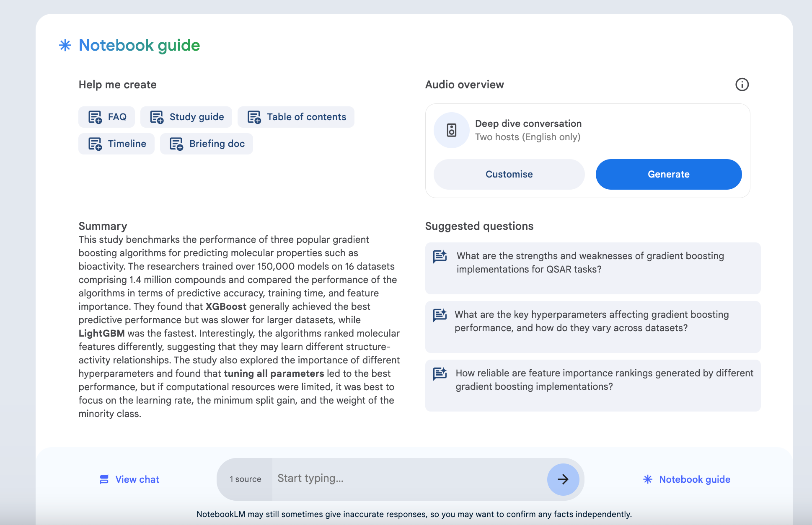Viewport: 812px width, 525px height.
Task: Click the FAQ document icon
Action: 95,117
